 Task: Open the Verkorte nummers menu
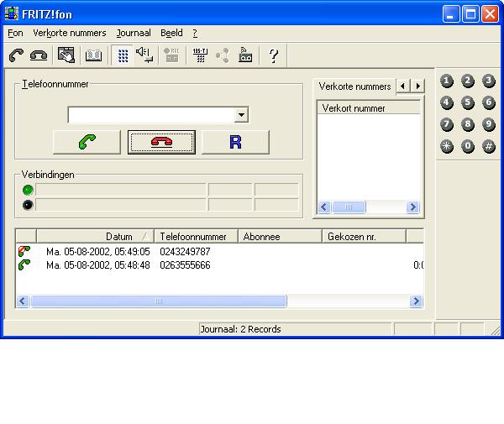(x=70, y=33)
